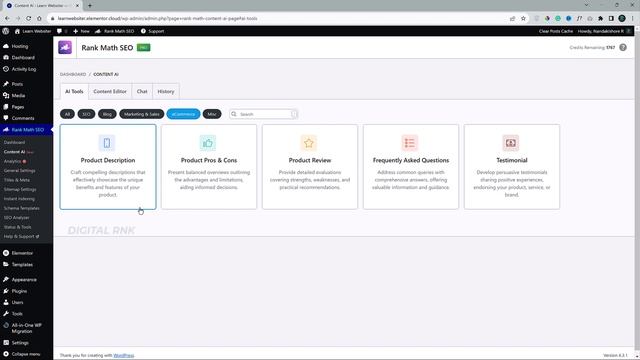The image size is (640, 360).
Task: Switch to the Content Editor tab
Action: click(110, 91)
